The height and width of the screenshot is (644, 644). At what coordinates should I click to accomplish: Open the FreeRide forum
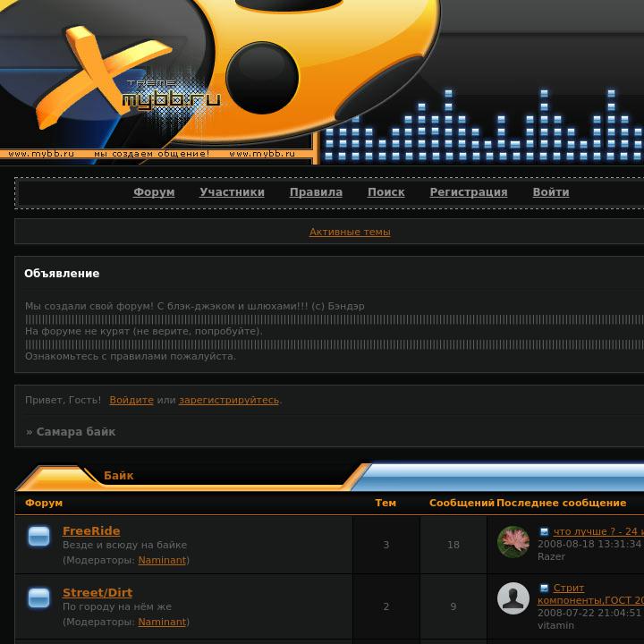(91, 530)
